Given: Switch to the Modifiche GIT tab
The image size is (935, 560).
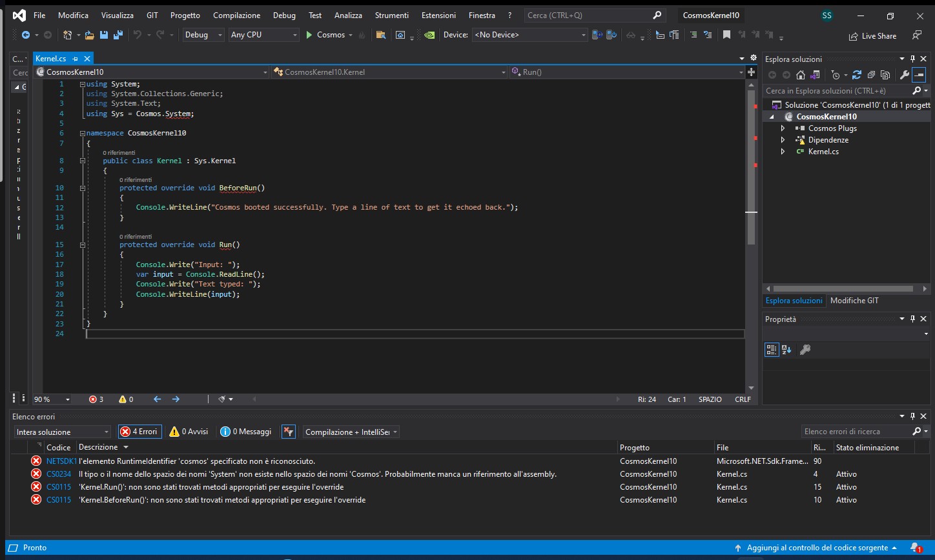Looking at the screenshot, I should click(854, 300).
